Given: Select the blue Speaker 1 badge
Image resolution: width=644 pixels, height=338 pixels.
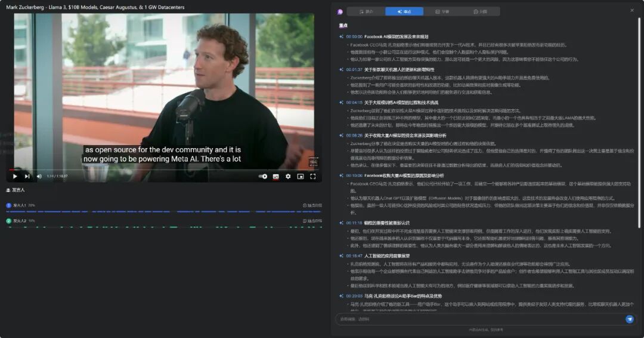Looking at the screenshot, I should (x=8, y=205).
